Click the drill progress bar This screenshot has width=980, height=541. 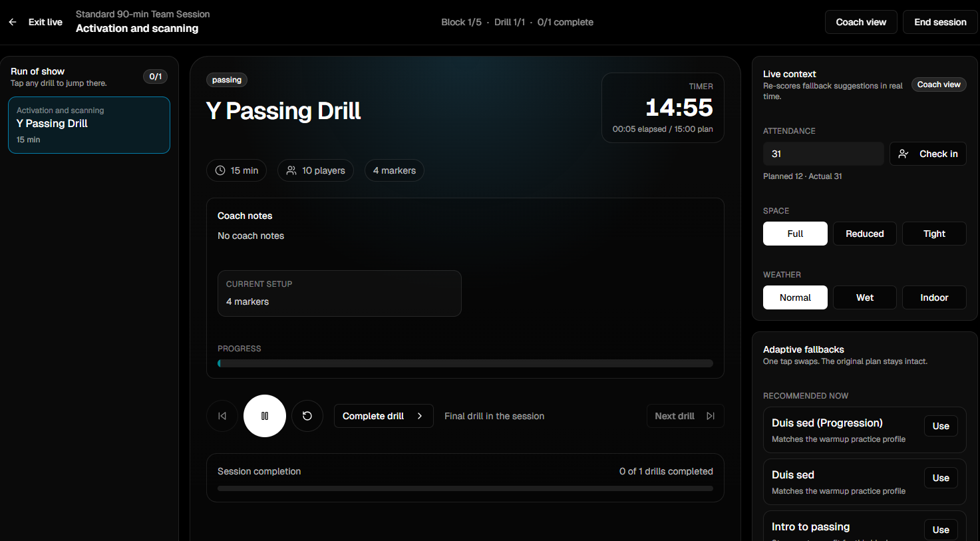[x=465, y=363]
